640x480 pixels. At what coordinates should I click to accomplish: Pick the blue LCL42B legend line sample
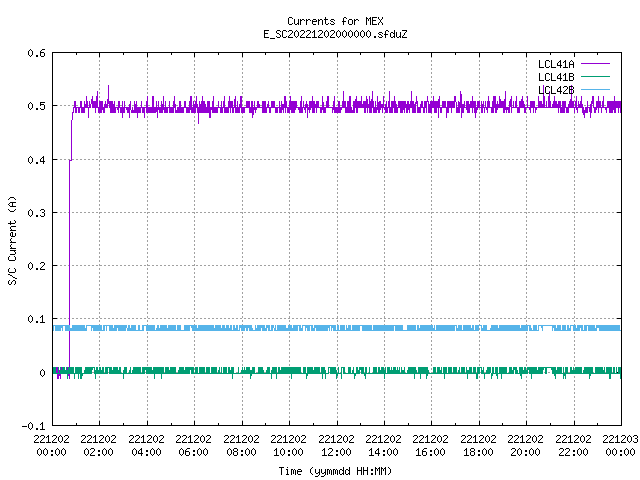pos(595,89)
